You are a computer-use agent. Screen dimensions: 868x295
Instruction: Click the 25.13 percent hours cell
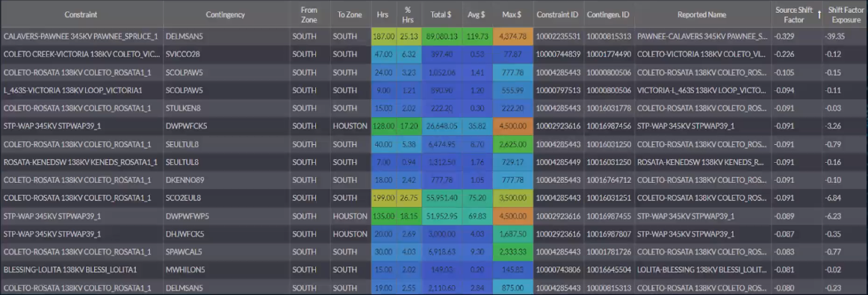coord(409,37)
